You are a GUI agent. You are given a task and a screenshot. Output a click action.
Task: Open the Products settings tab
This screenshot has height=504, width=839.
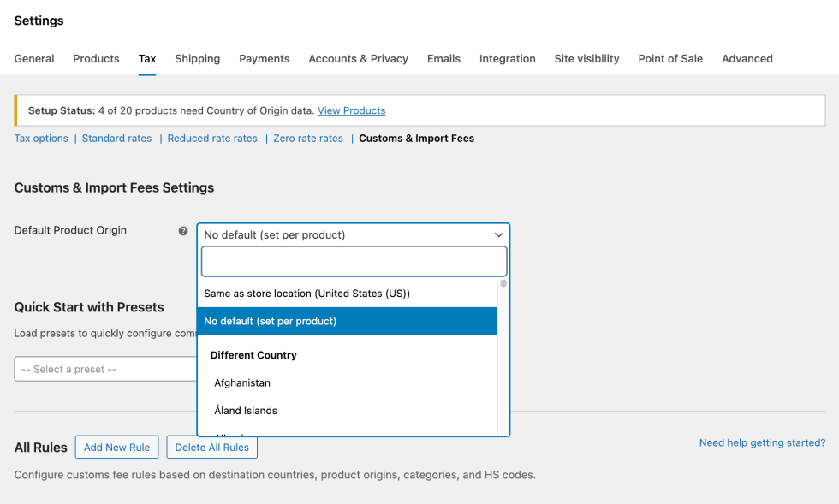96,59
